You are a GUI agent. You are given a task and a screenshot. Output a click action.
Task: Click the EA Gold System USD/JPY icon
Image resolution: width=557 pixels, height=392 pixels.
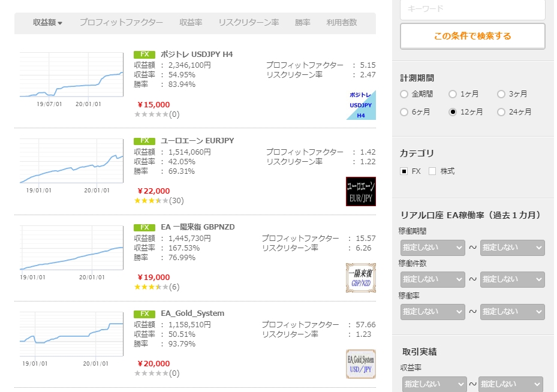click(361, 364)
